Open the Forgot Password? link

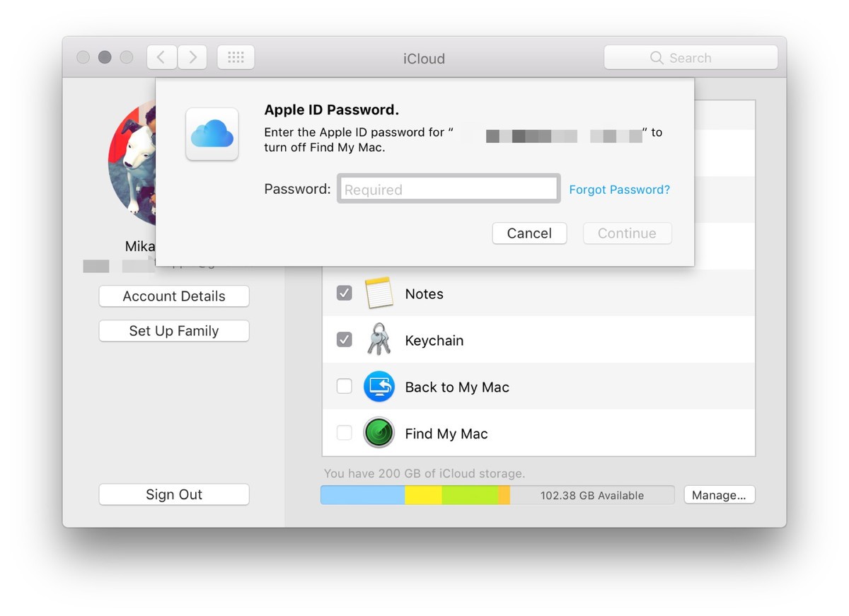tap(619, 190)
